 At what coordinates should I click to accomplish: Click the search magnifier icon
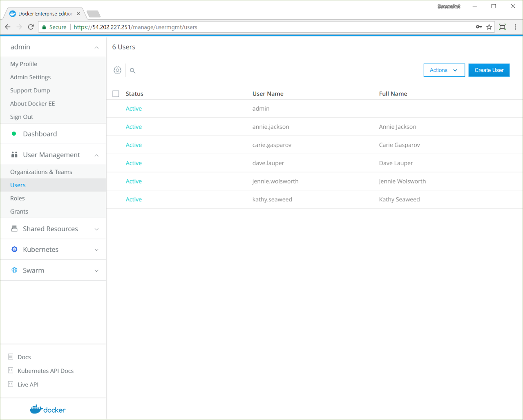pos(132,71)
